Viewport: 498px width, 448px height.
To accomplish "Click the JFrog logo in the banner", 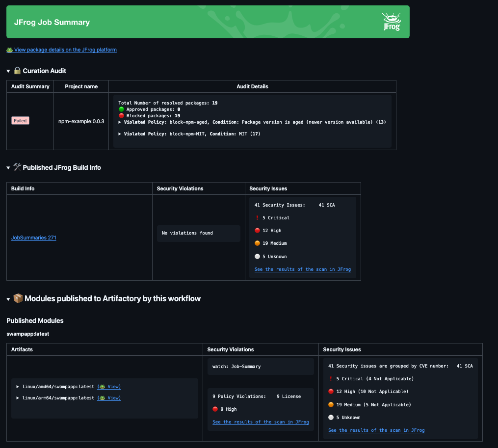I will tap(392, 22).
